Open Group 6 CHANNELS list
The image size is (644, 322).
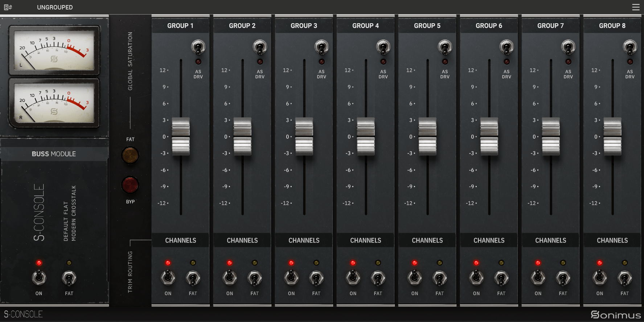click(x=489, y=240)
